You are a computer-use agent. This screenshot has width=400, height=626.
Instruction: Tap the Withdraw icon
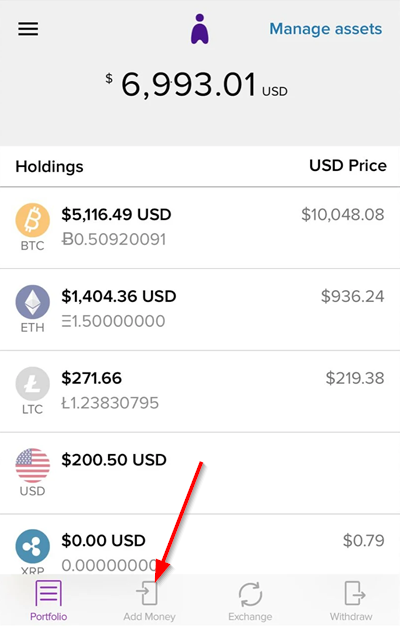coord(354,593)
